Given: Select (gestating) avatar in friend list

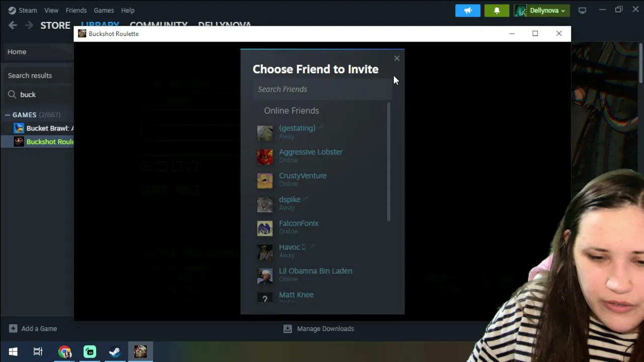Looking at the screenshot, I should click(x=265, y=133).
